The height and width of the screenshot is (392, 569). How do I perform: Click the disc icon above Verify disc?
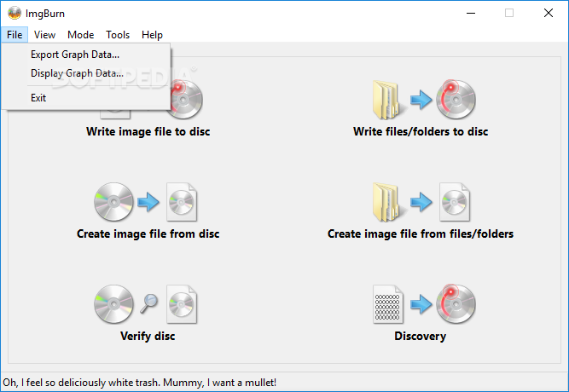(113, 304)
